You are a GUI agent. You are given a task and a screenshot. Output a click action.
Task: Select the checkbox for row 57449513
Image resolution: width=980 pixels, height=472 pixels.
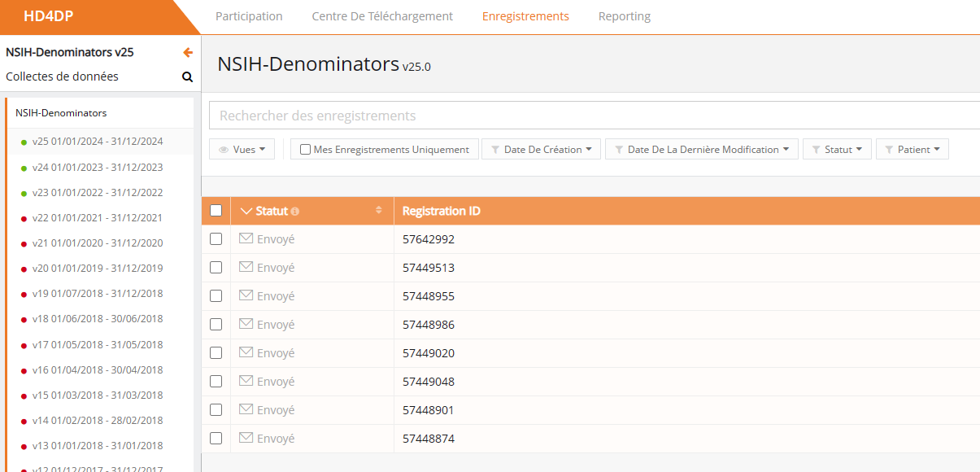(x=216, y=268)
